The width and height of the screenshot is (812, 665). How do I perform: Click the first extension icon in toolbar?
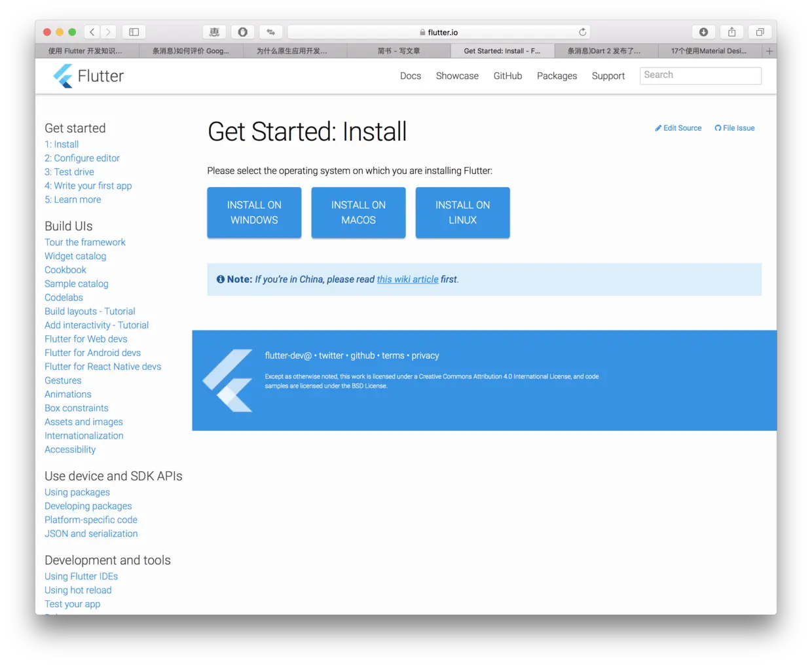(x=214, y=32)
